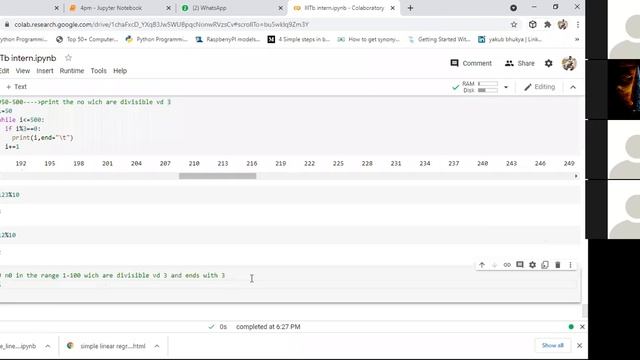Mirror cell in tab icon
The width and height of the screenshot is (640, 360).
[x=545, y=265]
